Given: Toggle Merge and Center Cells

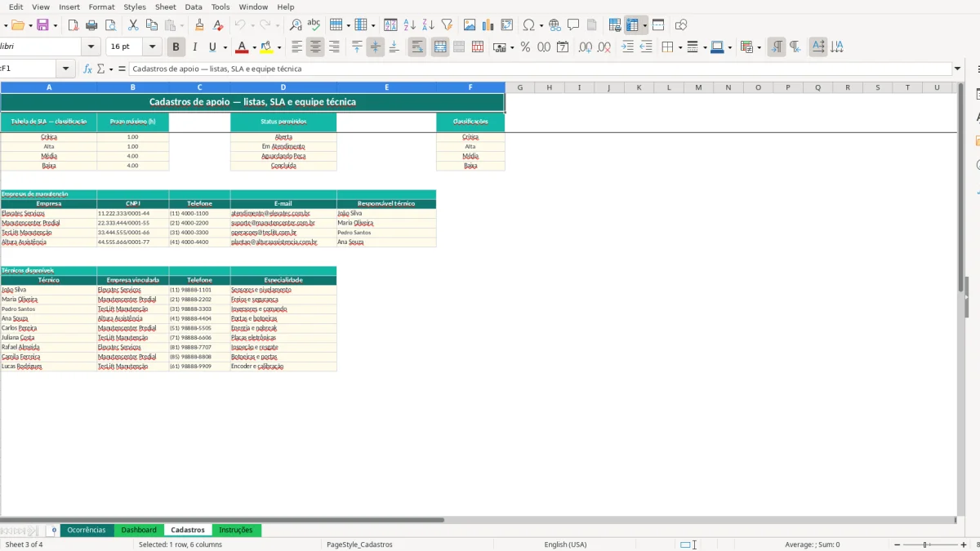Looking at the screenshot, I should pos(440,47).
